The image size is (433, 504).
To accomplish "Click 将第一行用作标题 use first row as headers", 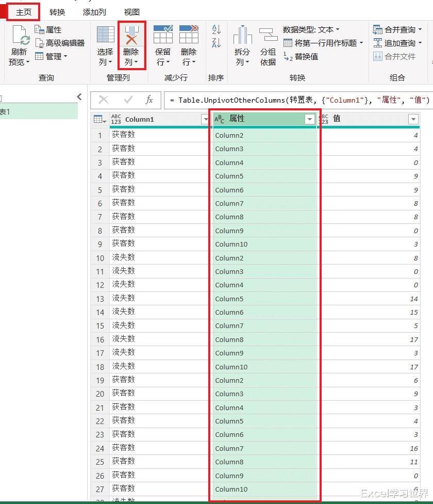I will [323, 43].
